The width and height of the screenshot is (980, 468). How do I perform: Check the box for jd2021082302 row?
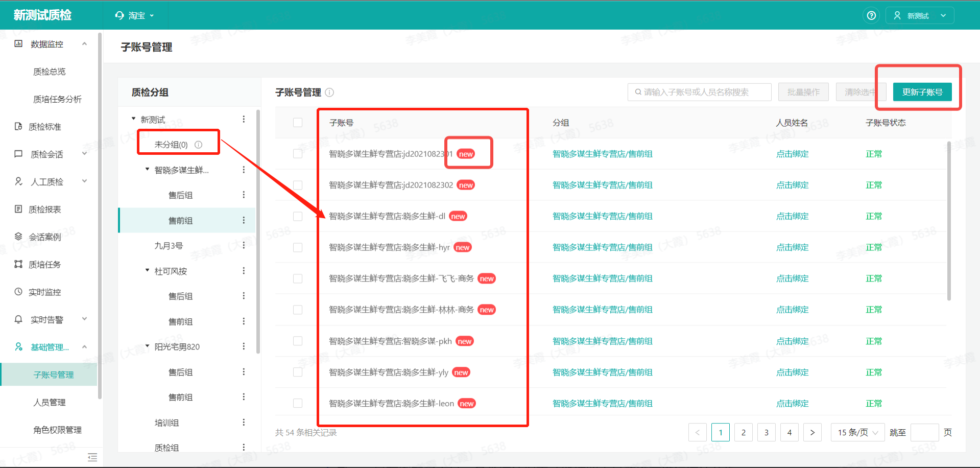coord(298,185)
